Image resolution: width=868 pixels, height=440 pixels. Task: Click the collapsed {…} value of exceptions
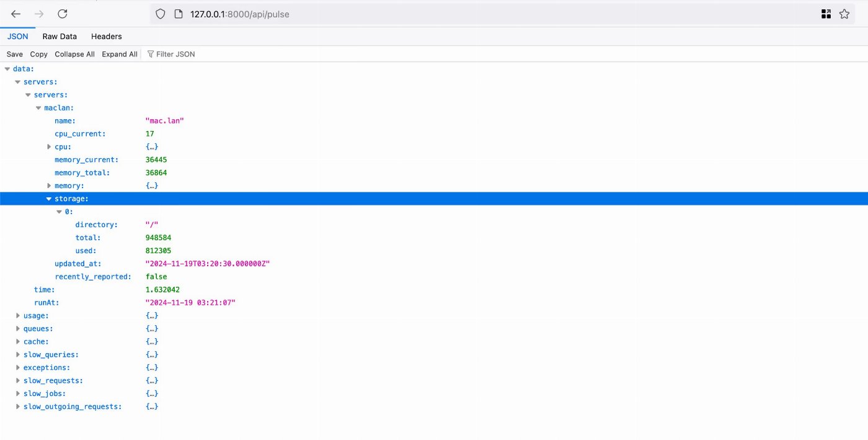click(152, 368)
